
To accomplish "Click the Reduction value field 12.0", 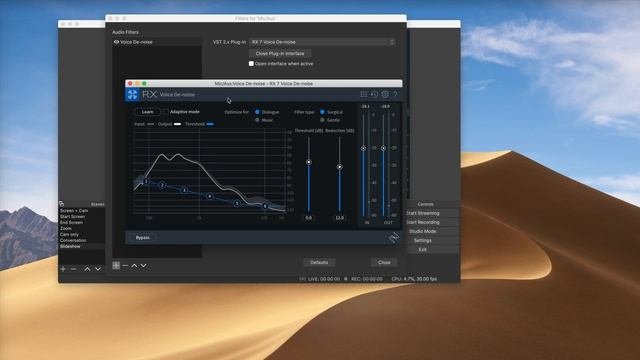I will (x=339, y=218).
